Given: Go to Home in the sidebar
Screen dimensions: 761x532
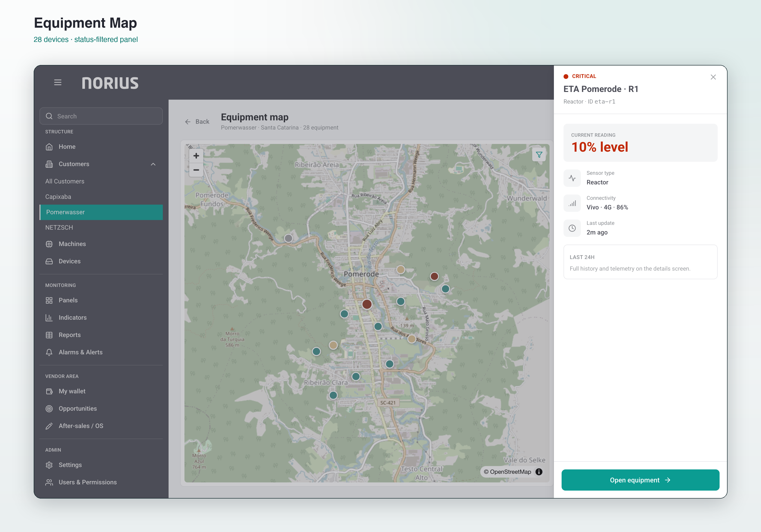Looking at the screenshot, I should (101, 147).
